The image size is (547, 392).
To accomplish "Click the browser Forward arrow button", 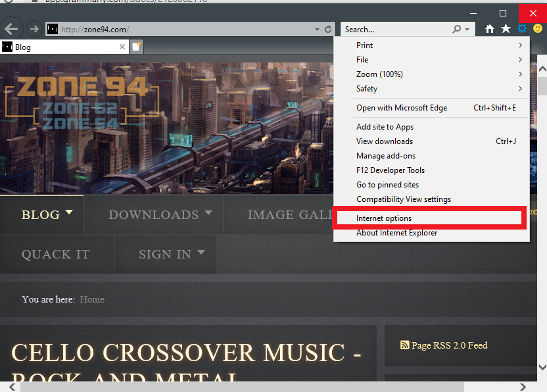I will point(34,29).
